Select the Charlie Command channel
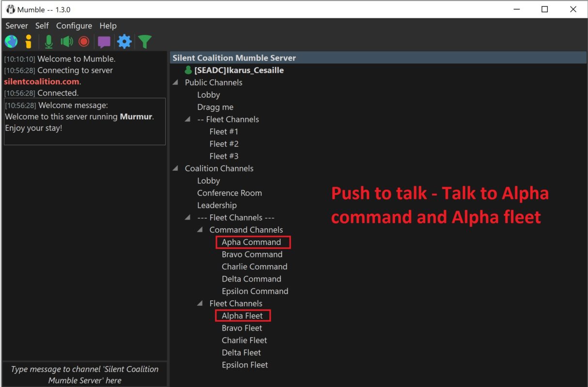Image resolution: width=588 pixels, height=387 pixels. (x=254, y=267)
